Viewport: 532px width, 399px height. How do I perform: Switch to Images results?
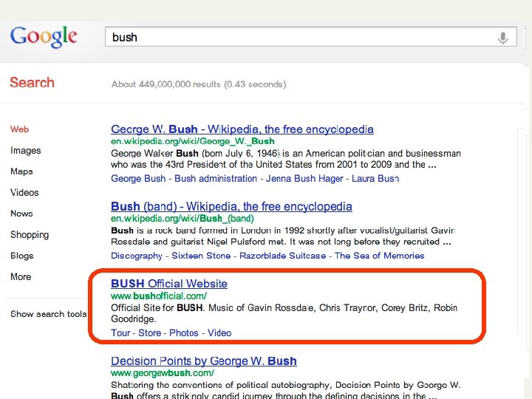(26, 150)
